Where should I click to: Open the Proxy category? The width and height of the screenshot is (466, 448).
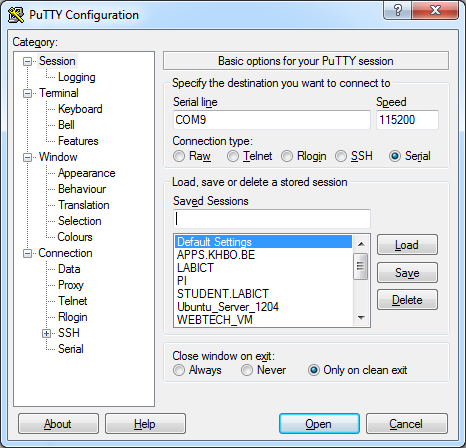point(71,285)
